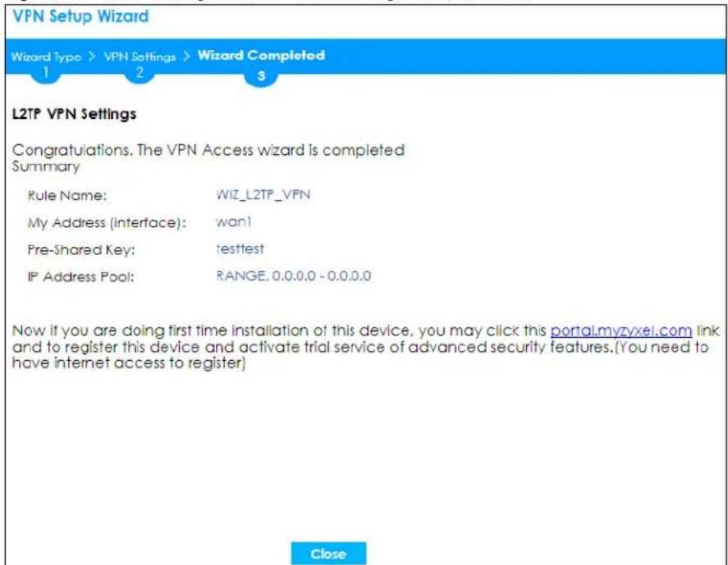Click the Congratulations completion message
Screen dimensions: 728x565
click(x=208, y=150)
